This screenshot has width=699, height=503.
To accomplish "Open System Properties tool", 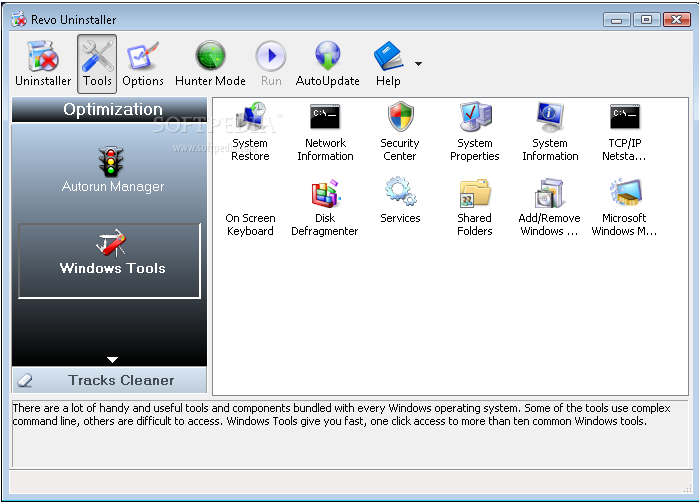I will click(475, 132).
